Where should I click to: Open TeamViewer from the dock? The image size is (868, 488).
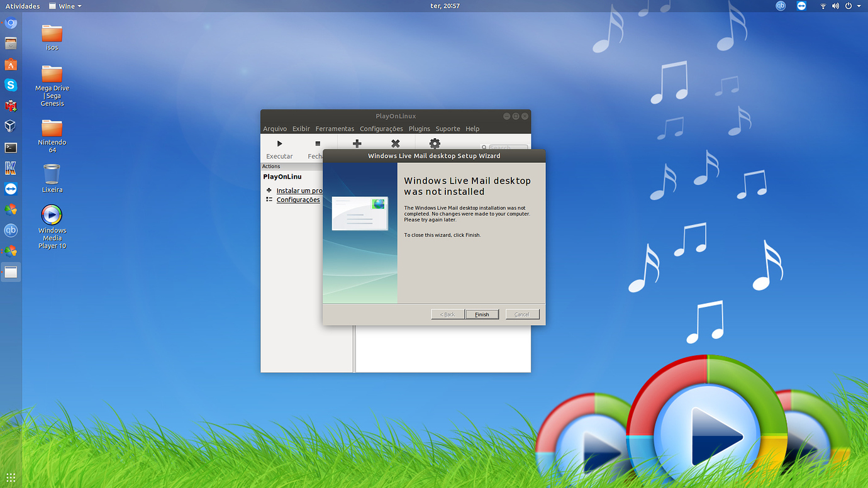[11, 189]
